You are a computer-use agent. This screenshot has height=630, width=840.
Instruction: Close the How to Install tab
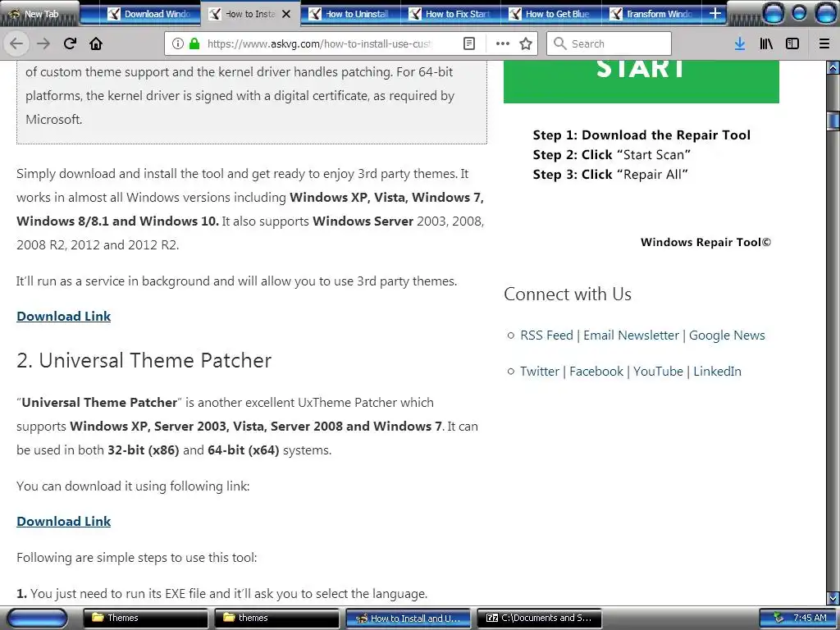click(286, 14)
